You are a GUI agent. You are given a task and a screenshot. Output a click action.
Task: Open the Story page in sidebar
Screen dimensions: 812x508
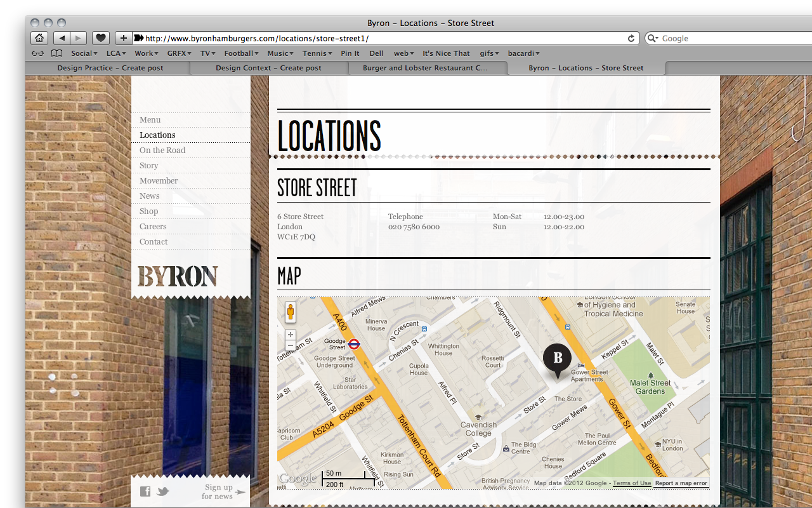[x=149, y=165]
